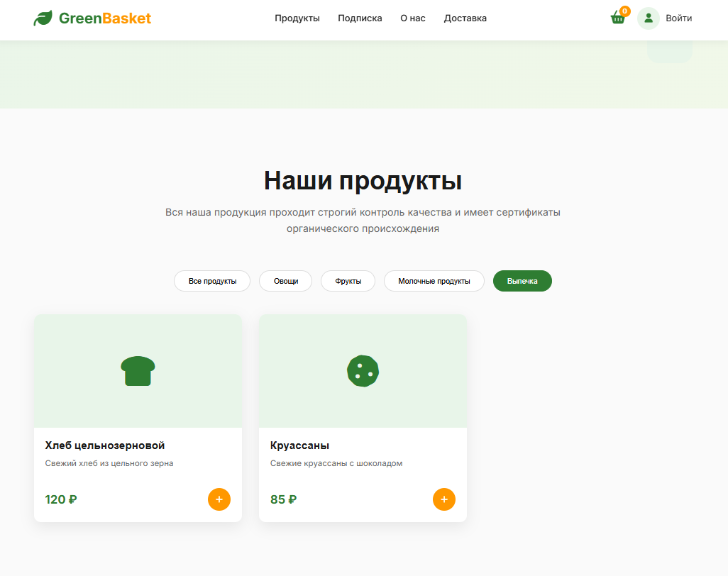Click the cookie icon on Круассаны card

pos(363,371)
